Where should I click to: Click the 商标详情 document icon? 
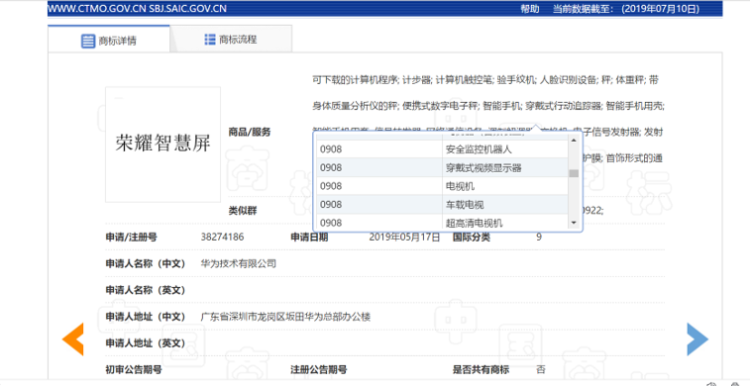88,41
